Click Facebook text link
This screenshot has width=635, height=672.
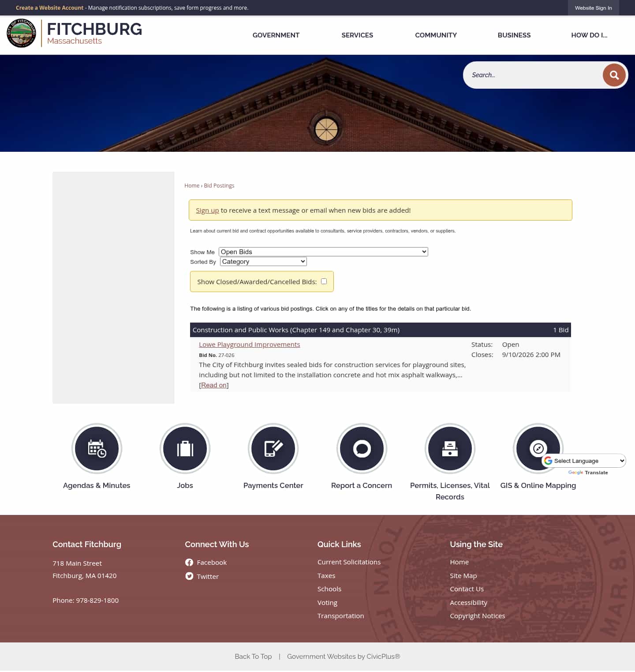[212, 563]
